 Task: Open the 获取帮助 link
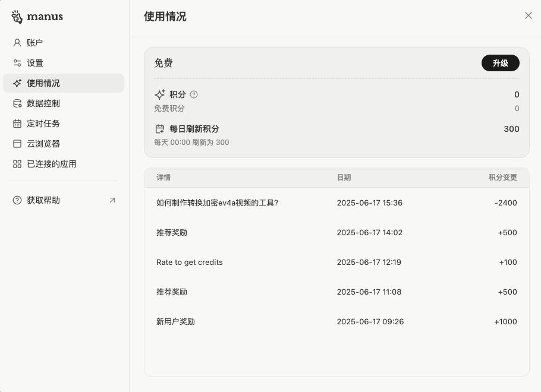coord(64,200)
